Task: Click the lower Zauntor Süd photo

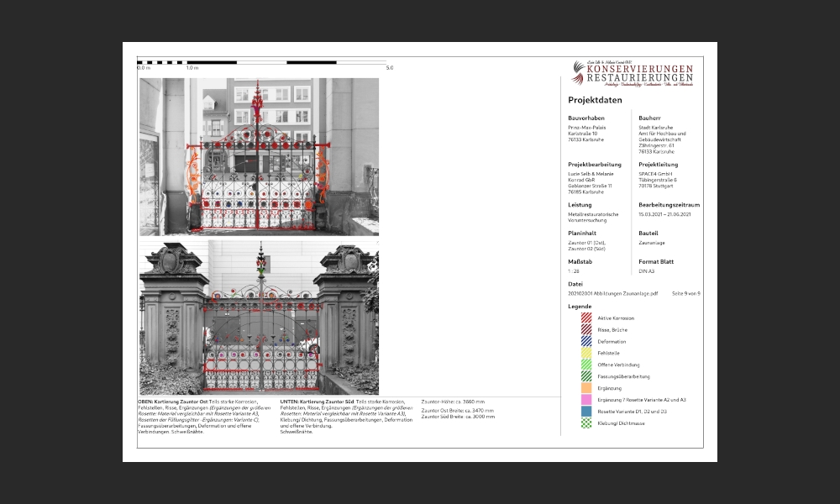Action: point(259,318)
